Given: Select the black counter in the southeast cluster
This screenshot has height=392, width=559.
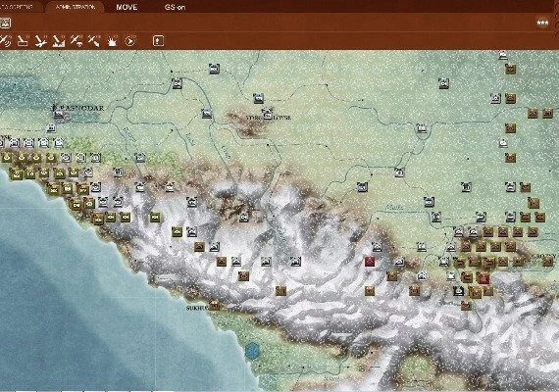Looking at the screenshot, I should (x=458, y=291).
